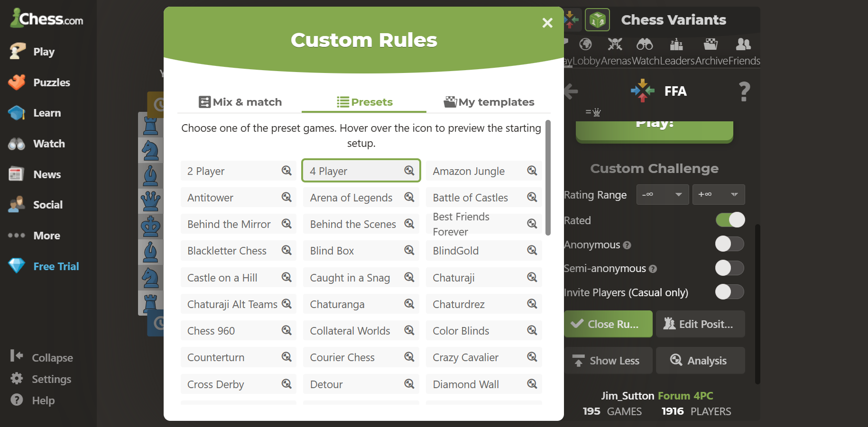Viewport: 868px width, 427px height.
Task: Preview Chaturaji setup magnifier icon
Action: click(532, 277)
